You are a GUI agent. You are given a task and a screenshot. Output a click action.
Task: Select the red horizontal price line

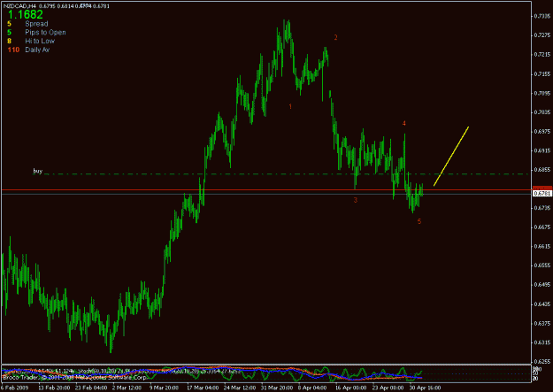266,190
